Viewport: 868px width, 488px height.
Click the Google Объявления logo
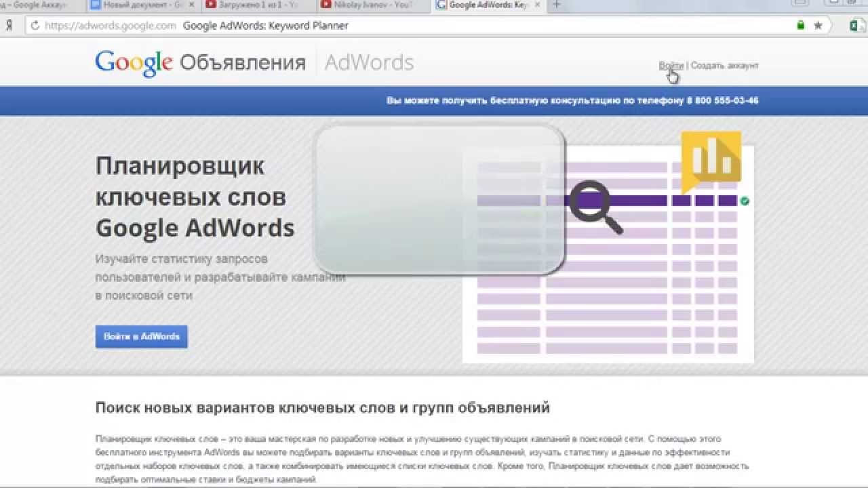[x=200, y=63]
